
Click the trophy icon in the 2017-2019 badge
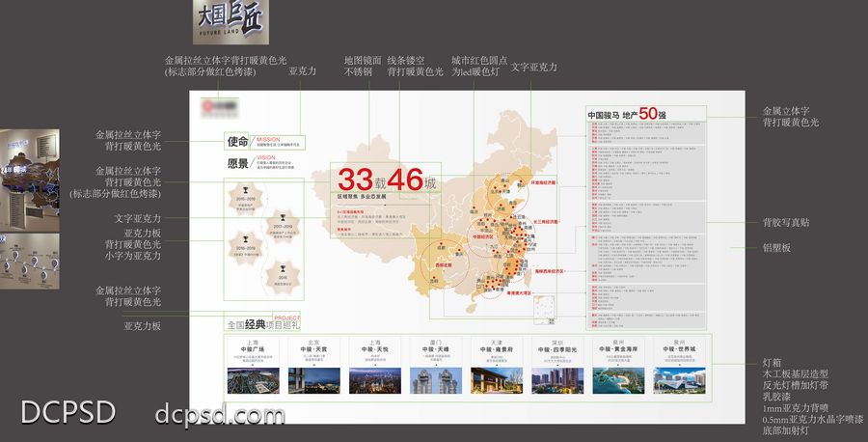pos(283,217)
